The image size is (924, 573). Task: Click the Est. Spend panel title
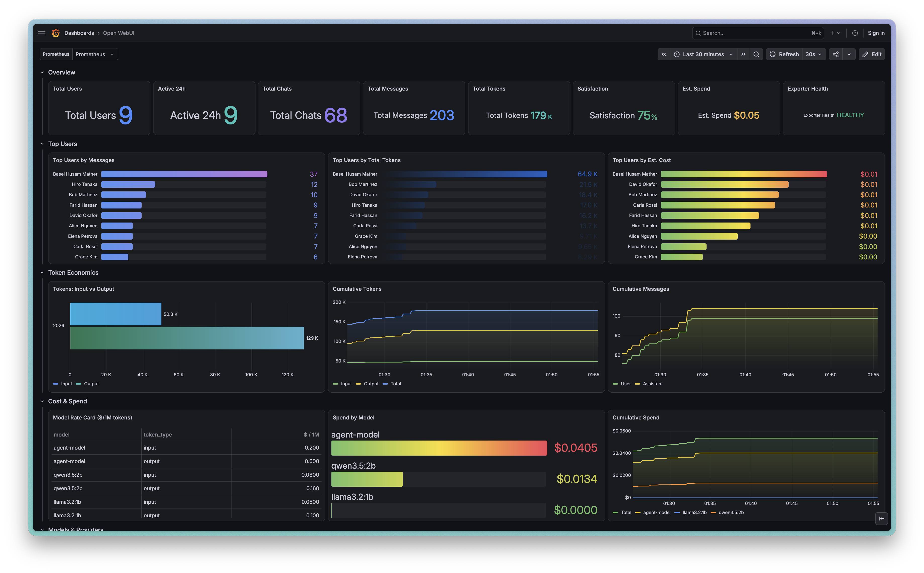point(696,89)
